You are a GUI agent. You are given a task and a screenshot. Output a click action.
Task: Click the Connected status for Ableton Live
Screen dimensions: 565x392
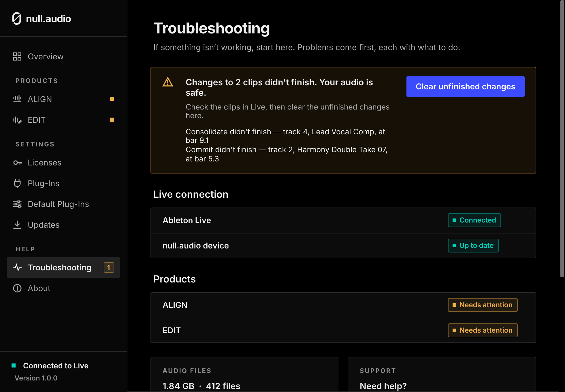(474, 220)
